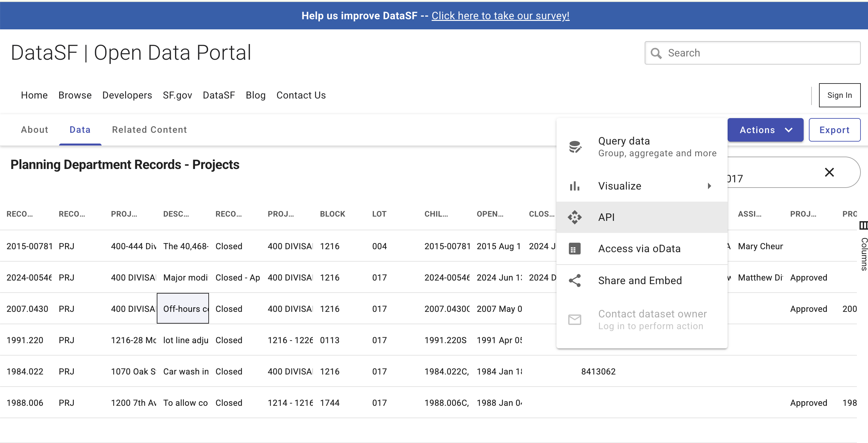Open the Related Content tab
Viewport: 868px width, 443px height.
tap(149, 130)
